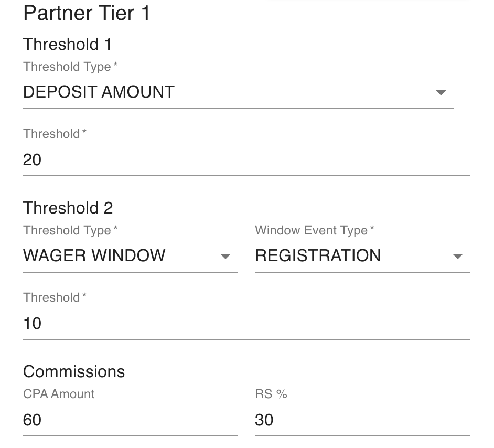
Task: Focus the Threshold 1 value field showing 20
Action: click(x=245, y=159)
